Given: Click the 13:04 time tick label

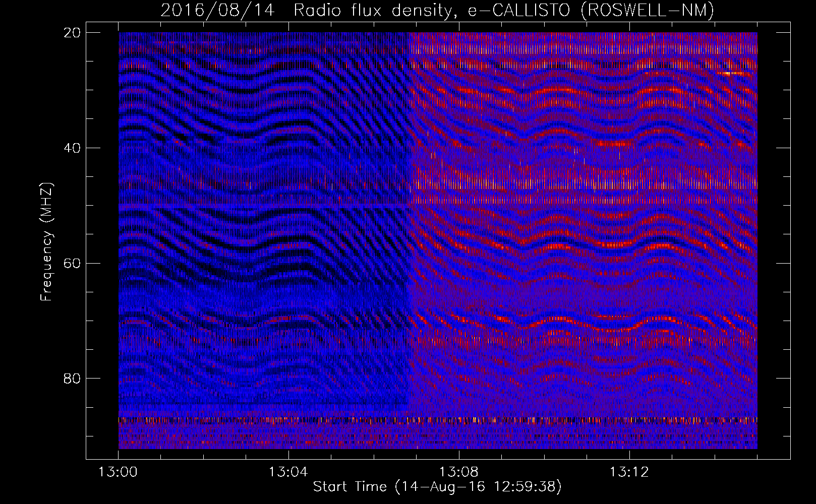Looking at the screenshot, I should click(x=288, y=472).
